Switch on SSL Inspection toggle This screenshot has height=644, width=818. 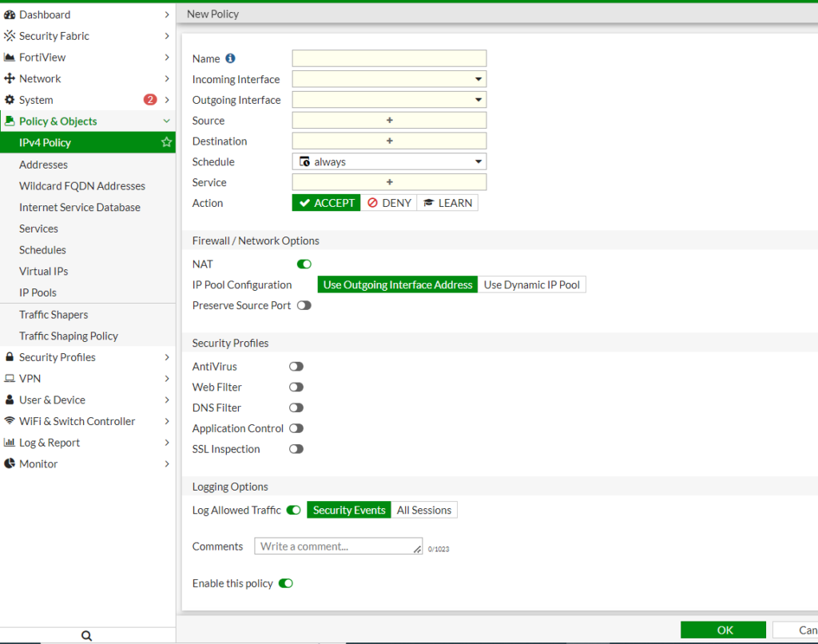[x=296, y=449]
